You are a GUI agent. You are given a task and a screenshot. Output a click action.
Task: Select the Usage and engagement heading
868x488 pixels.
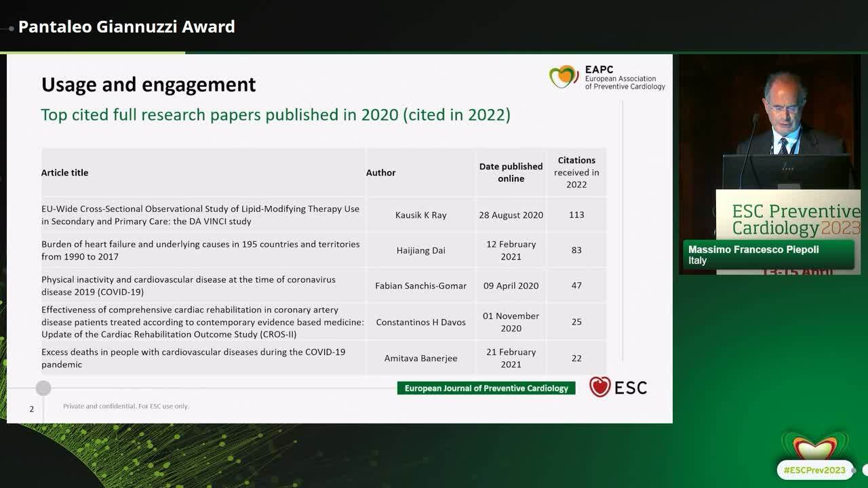click(149, 84)
